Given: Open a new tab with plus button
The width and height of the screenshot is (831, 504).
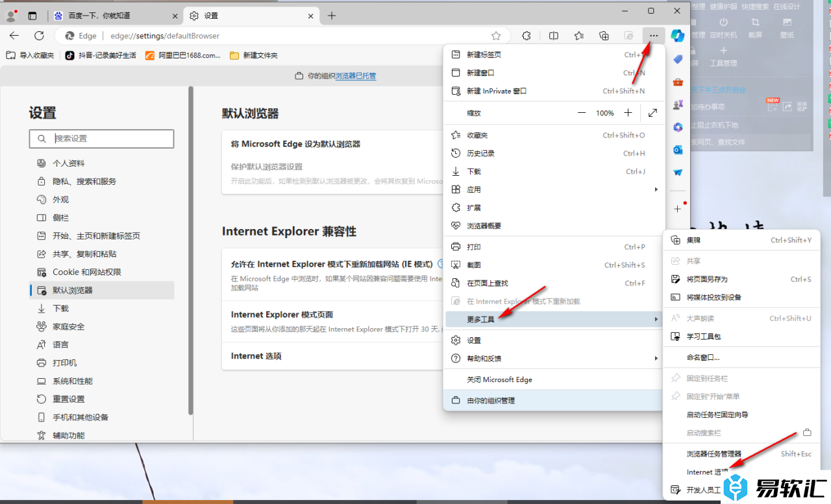Looking at the screenshot, I should 332,16.
